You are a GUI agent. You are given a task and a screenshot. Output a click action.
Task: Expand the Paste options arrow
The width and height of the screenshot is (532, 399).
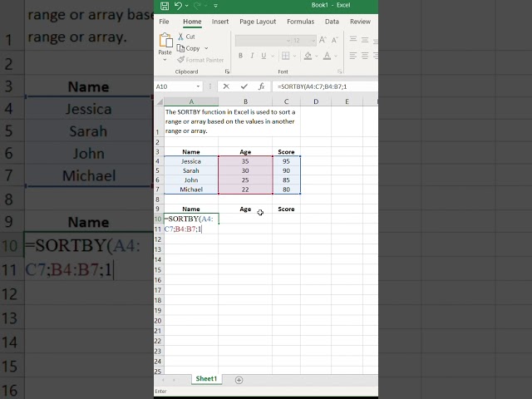(165, 60)
